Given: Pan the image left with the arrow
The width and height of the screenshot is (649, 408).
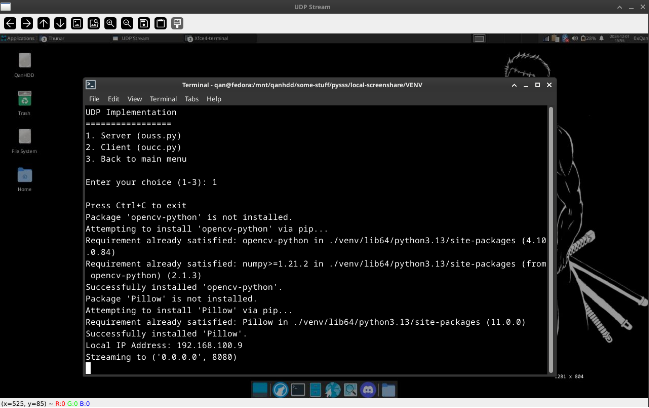Looking at the screenshot, I should click(x=10, y=23).
